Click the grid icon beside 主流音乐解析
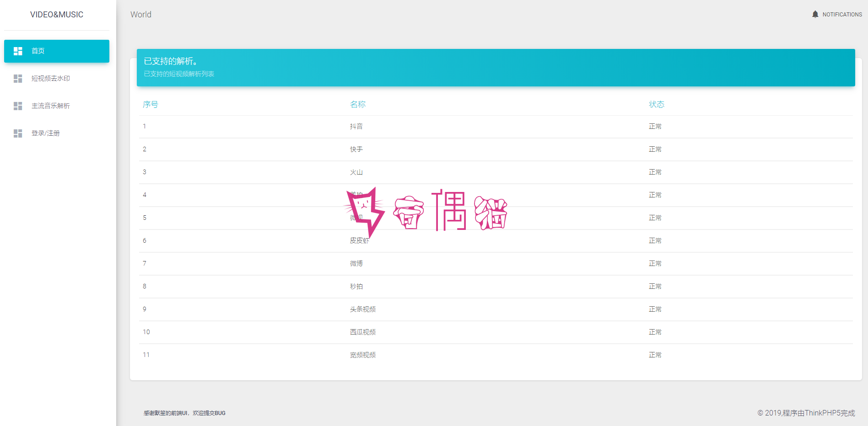Screen dimensions: 868x426 click(x=18, y=106)
